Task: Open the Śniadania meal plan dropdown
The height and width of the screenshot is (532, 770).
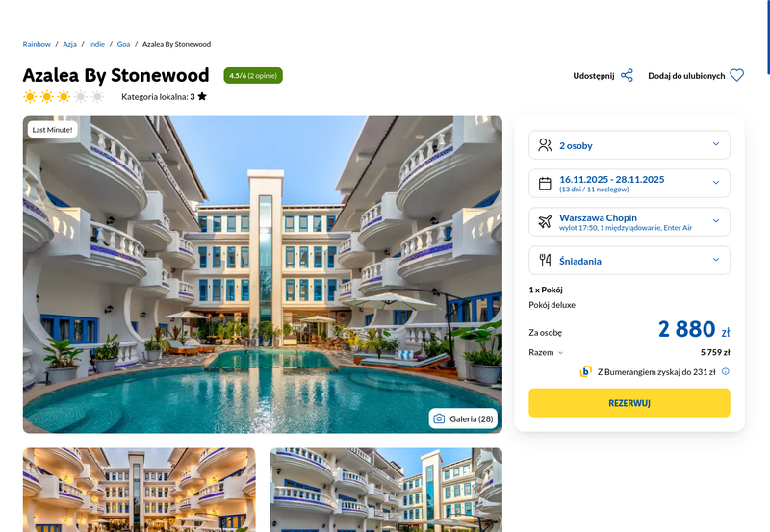Action: coord(629,260)
